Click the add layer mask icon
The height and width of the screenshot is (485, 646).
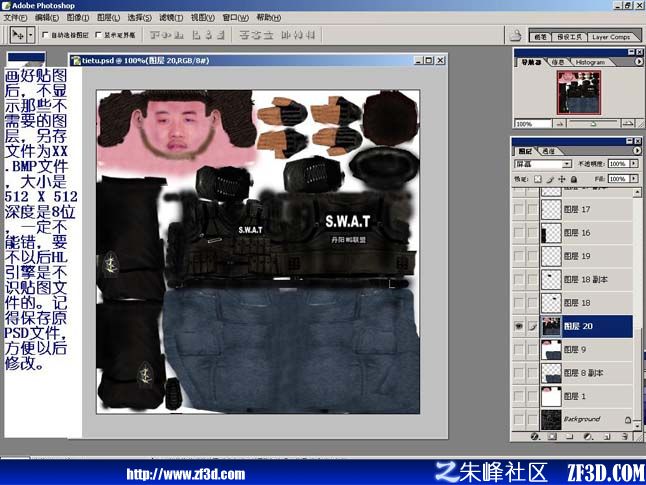[552, 436]
